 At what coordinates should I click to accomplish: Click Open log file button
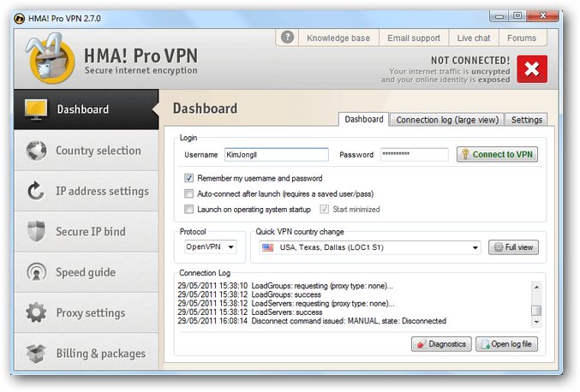[506, 344]
